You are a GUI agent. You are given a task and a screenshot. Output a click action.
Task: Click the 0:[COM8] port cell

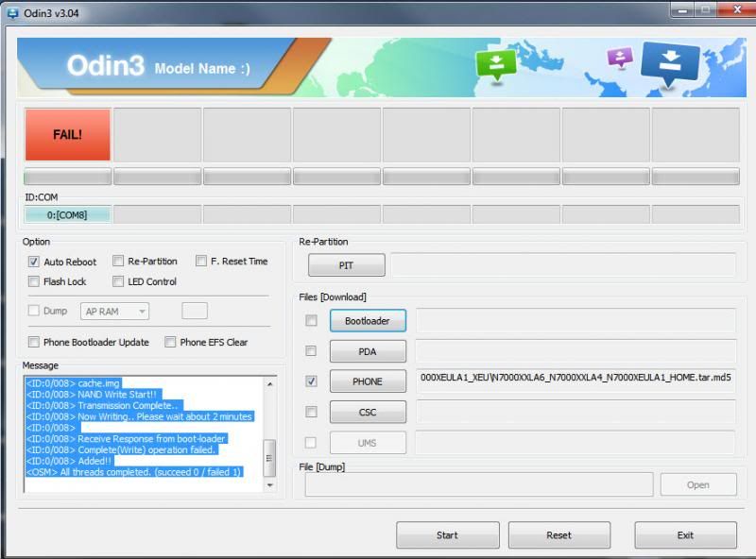[67, 215]
